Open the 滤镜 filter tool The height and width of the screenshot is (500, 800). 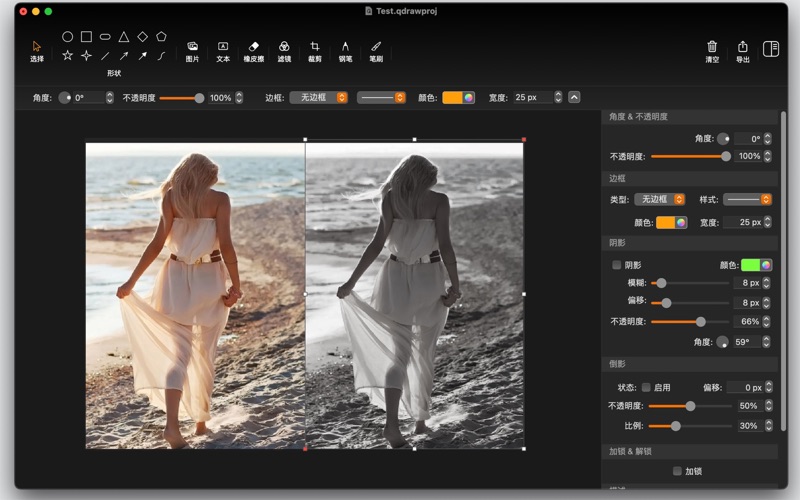pos(284,47)
